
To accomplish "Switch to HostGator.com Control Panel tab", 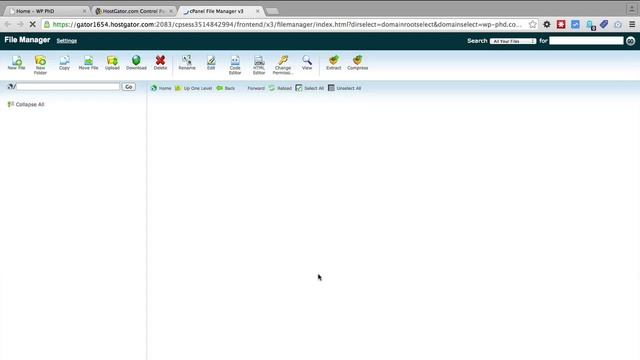I will tap(134, 11).
